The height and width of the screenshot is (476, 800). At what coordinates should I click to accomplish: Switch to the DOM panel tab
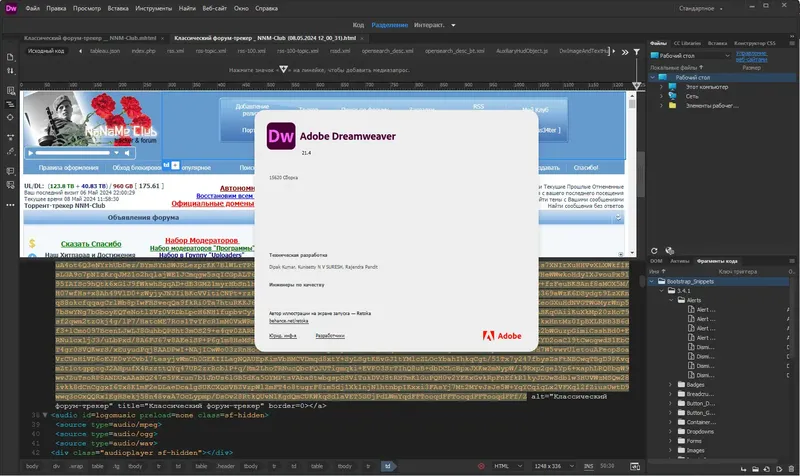(x=656, y=261)
